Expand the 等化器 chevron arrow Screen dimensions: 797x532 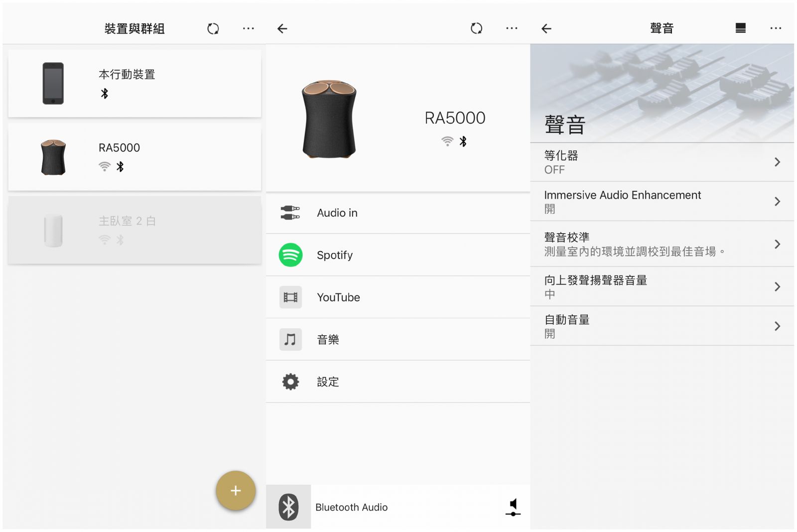click(x=777, y=162)
